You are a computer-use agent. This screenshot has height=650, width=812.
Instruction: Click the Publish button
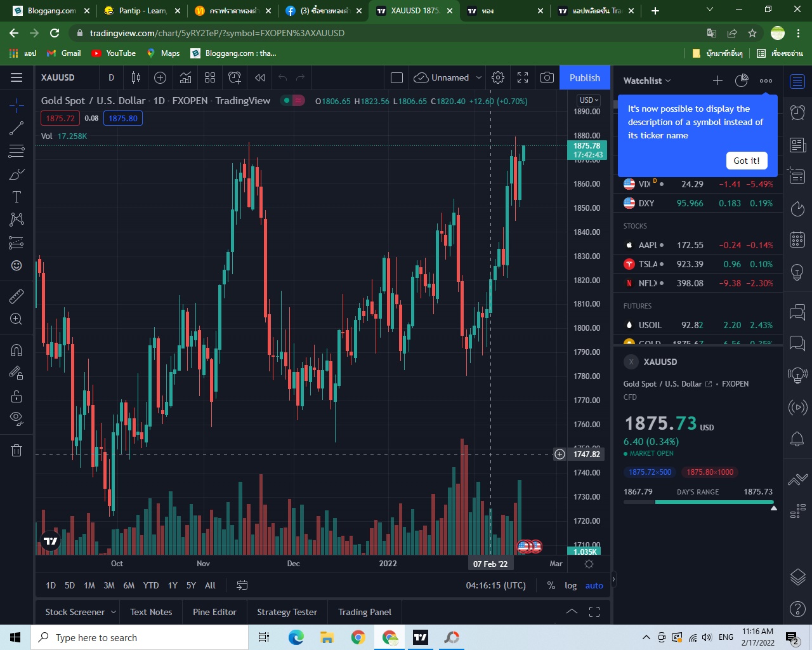click(585, 77)
